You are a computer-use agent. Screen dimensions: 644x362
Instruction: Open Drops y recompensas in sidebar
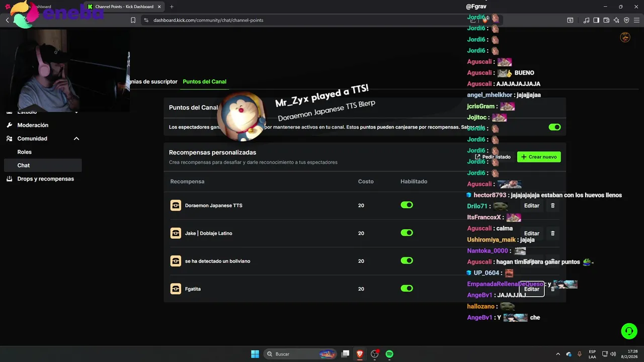(x=43, y=178)
